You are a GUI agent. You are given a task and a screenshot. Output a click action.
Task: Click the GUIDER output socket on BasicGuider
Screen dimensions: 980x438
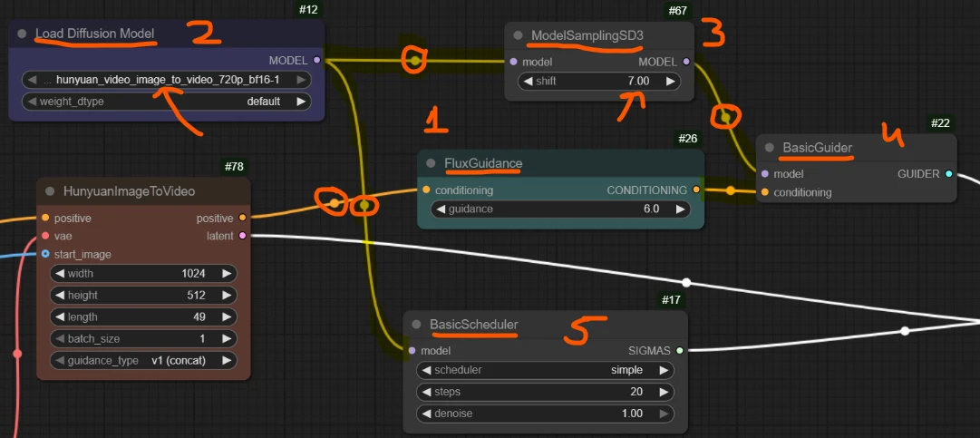point(948,173)
